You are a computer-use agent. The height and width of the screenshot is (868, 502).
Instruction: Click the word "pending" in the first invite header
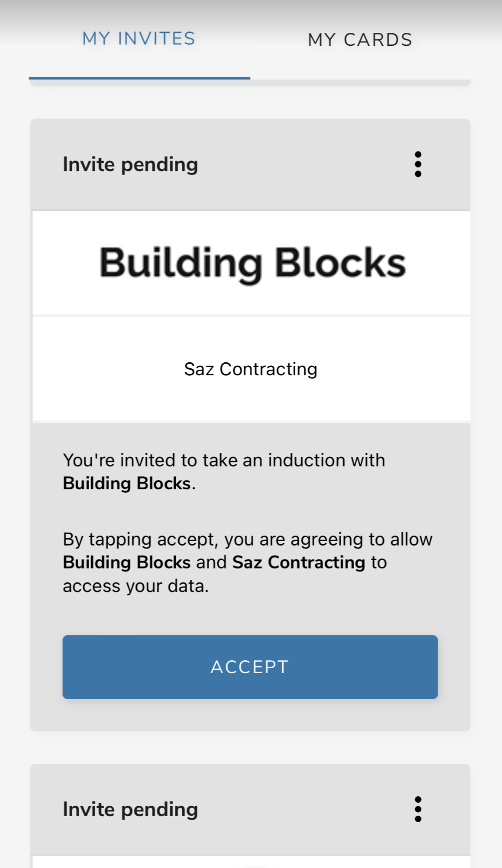click(159, 165)
